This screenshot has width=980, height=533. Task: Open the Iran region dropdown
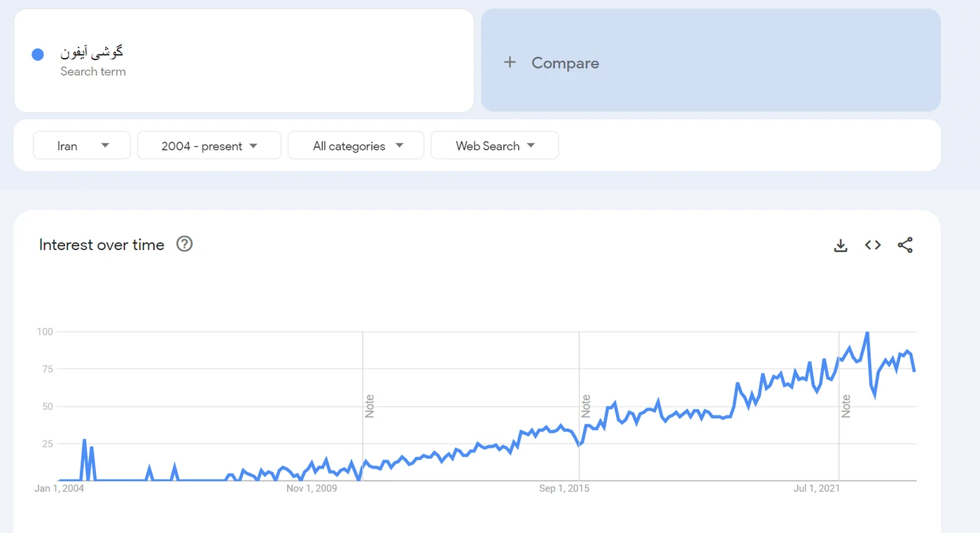point(82,145)
